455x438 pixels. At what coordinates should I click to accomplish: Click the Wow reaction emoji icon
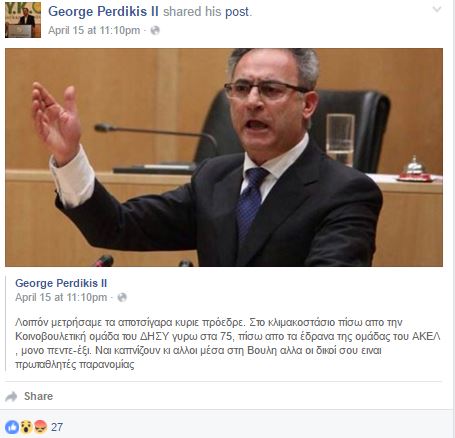[26, 427]
